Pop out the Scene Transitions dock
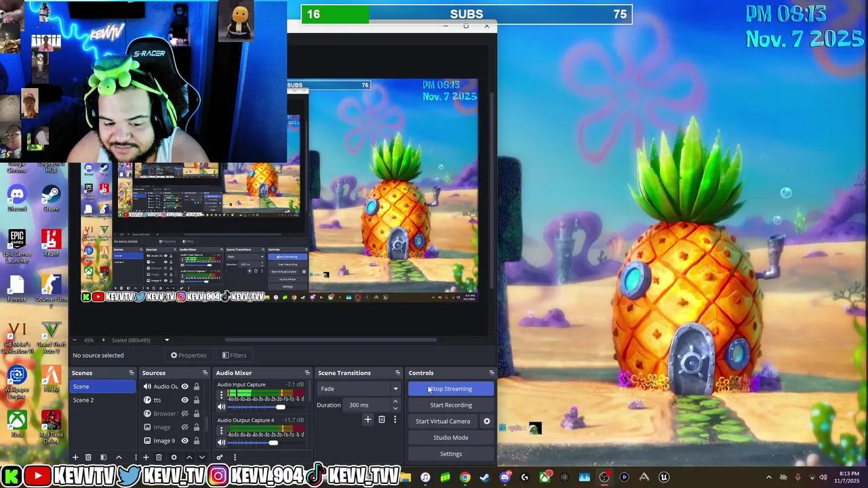This screenshot has width=868, height=488. click(x=398, y=373)
